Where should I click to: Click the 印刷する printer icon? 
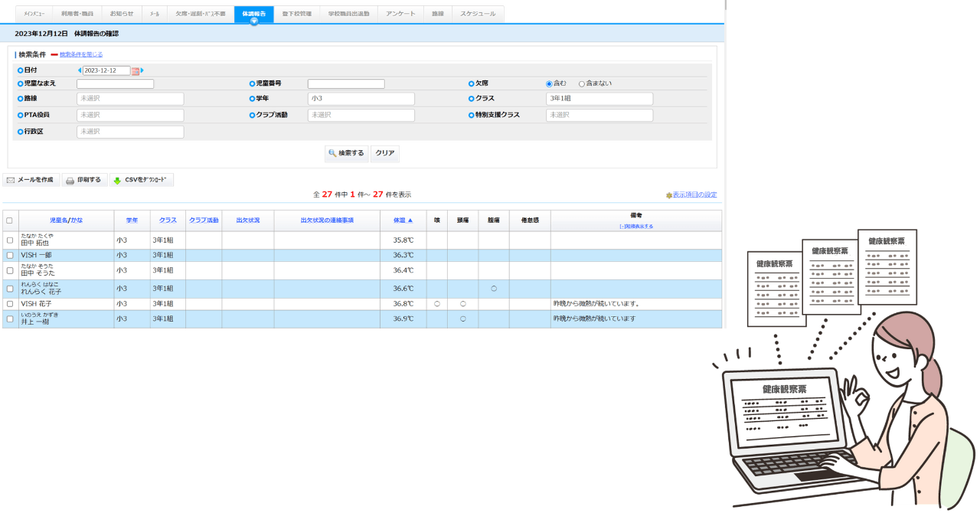[70, 181]
